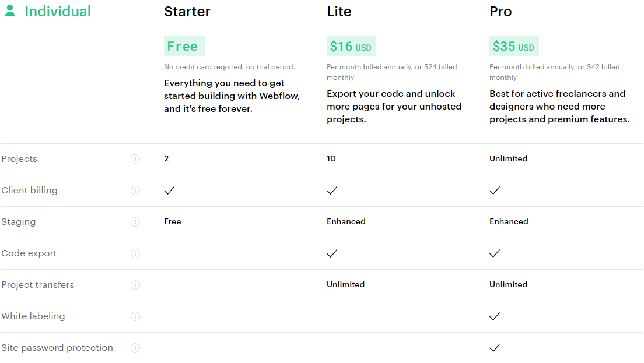Viewport: 644px width, 363px height.
Task: Click the green Free price badge
Action: (184, 46)
